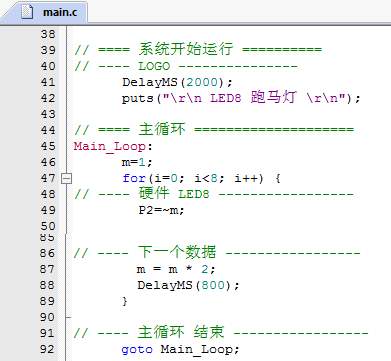Click line number 92 in gutter
The width and height of the screenshot is (391, 361).
[x=47, y=349]
